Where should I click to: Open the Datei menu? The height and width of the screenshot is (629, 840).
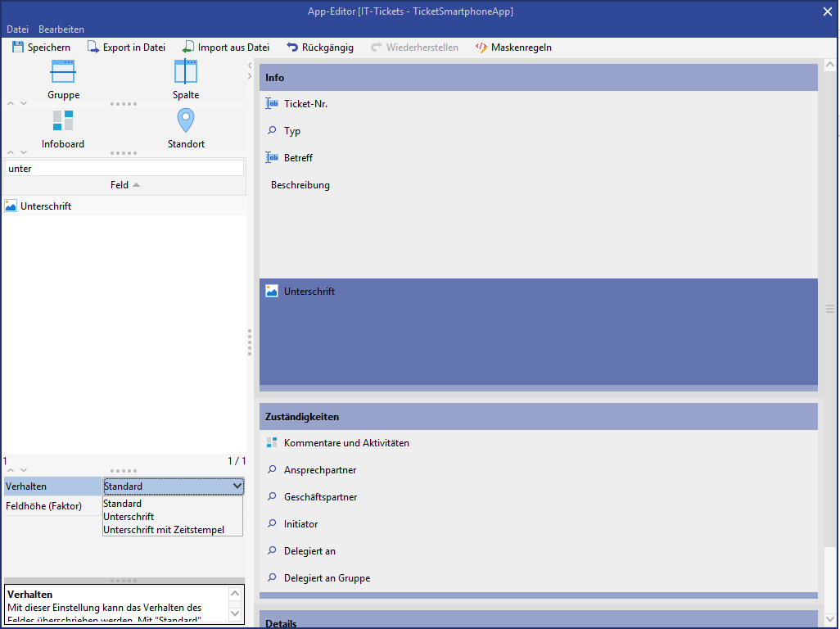click(17, 29)
